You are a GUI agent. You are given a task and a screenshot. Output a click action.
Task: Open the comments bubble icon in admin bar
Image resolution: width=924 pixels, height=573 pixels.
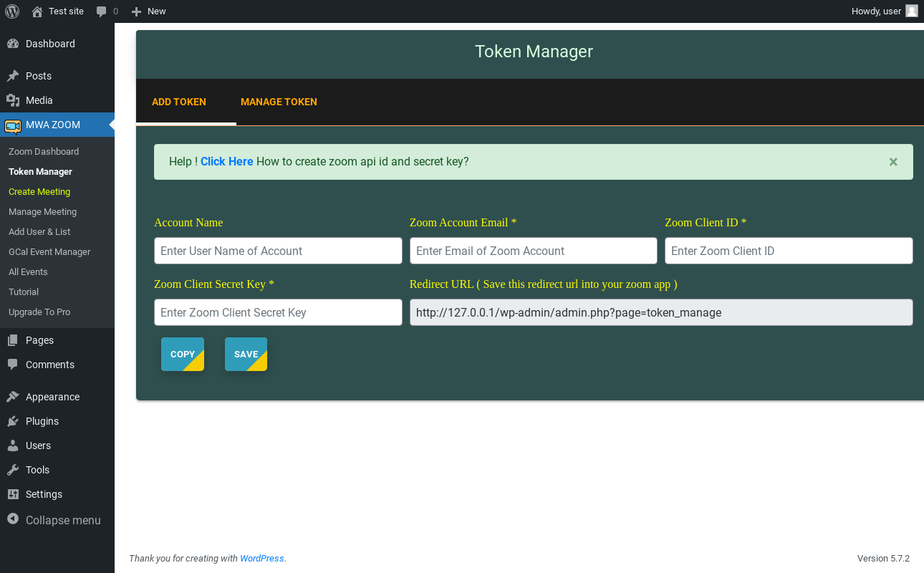[102, 11]
